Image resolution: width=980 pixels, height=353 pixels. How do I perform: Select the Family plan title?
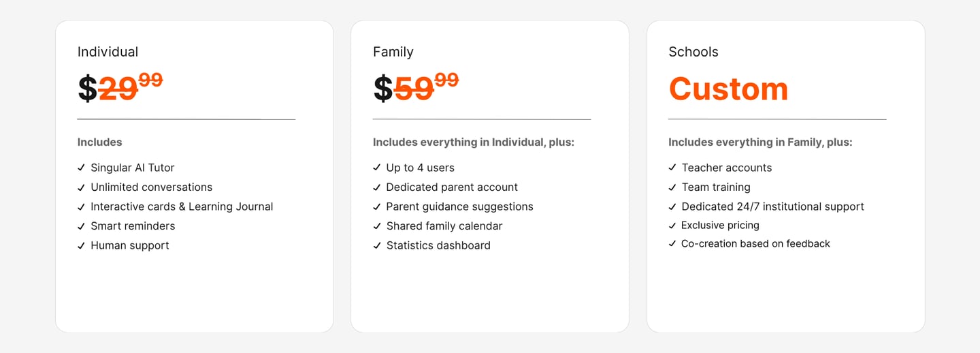tap(393, 52)
